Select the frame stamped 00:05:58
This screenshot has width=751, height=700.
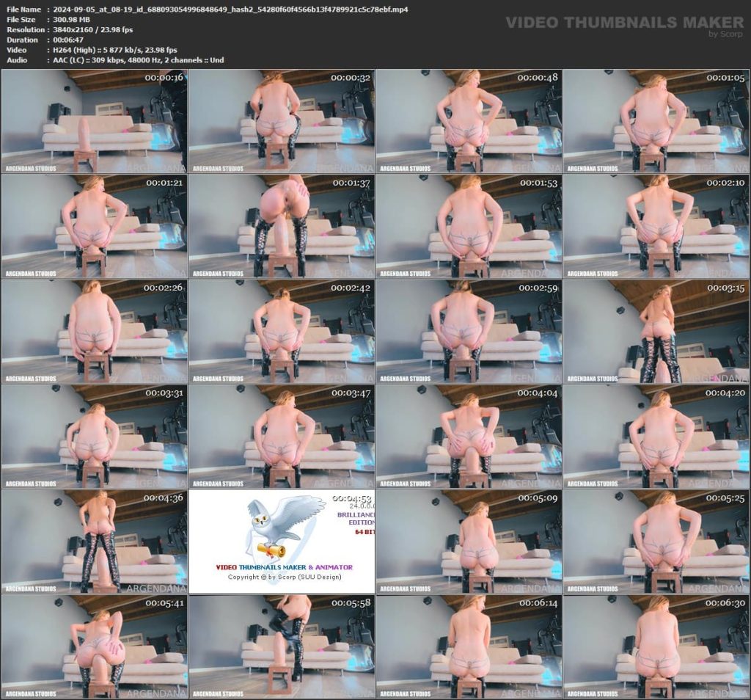point(282,646)
